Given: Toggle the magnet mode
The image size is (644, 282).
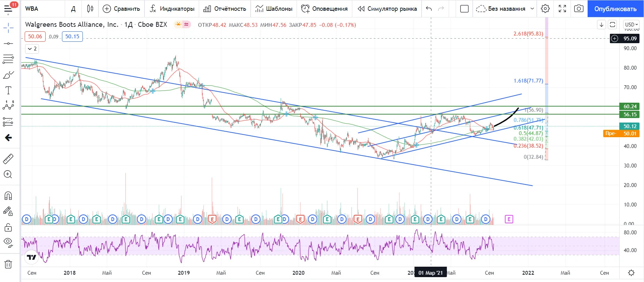Looking at the screenshot, I should [8, 196].
